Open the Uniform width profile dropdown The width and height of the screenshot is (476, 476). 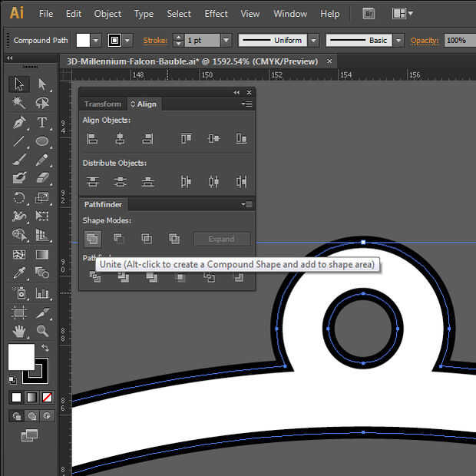[314, 41]
